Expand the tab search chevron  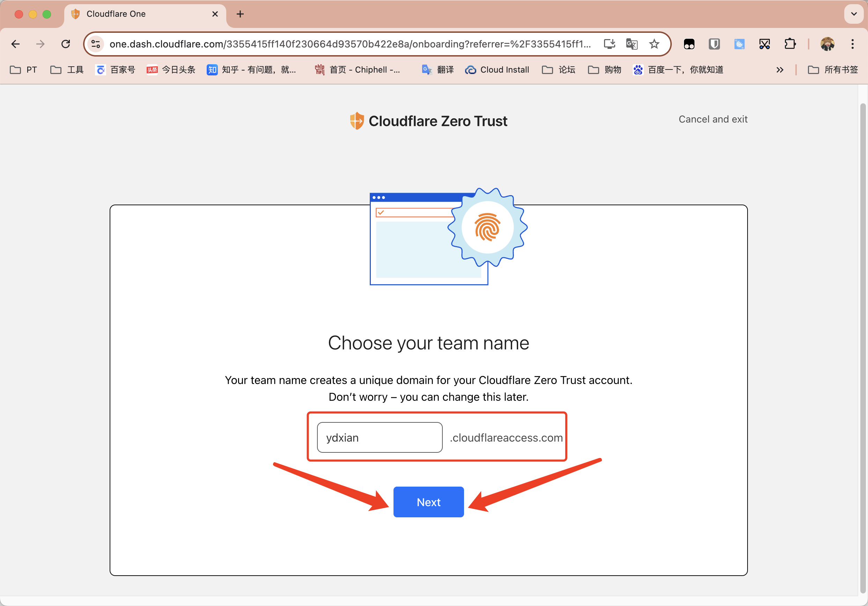(x=854, y=14)
